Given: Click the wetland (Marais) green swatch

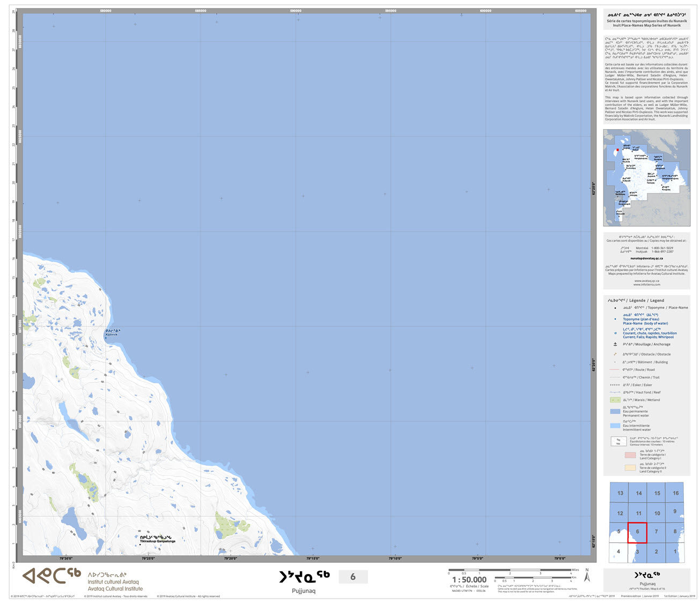Looking at the screenshot, I should tap(616, 399).
